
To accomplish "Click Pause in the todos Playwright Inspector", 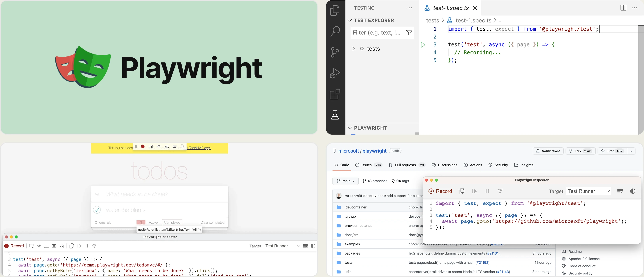I will pyautogui.click(x=87, y=246).
